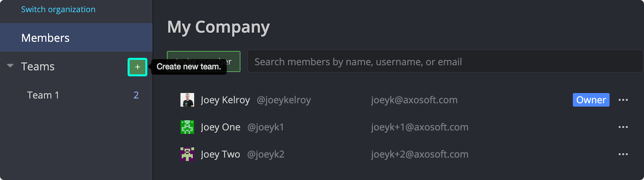644x180 pixels.
Task: Click Joey Kelroy's profile avatar
Action: (187, 100)
